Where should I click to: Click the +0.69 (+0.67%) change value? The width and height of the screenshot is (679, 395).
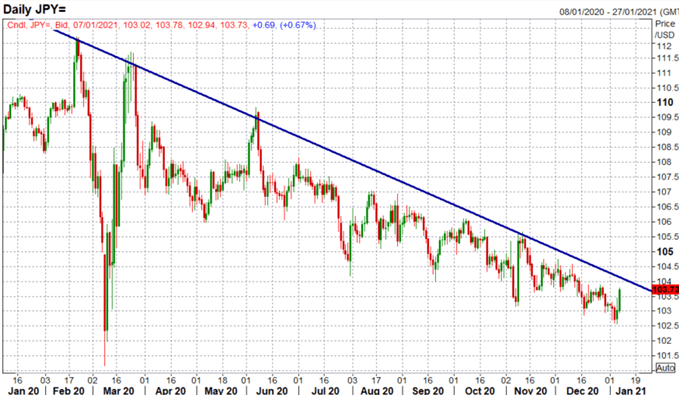tap(284, 25)
